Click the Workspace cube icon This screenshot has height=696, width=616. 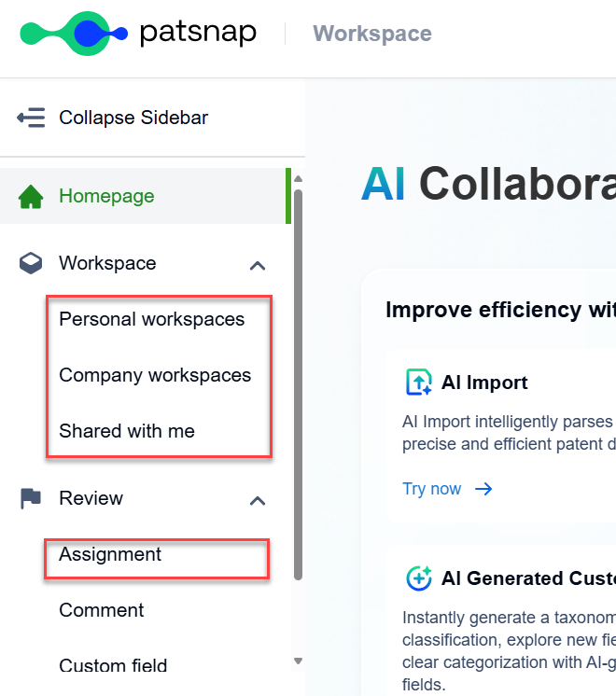pyautogui.click(x=31, y=264)
